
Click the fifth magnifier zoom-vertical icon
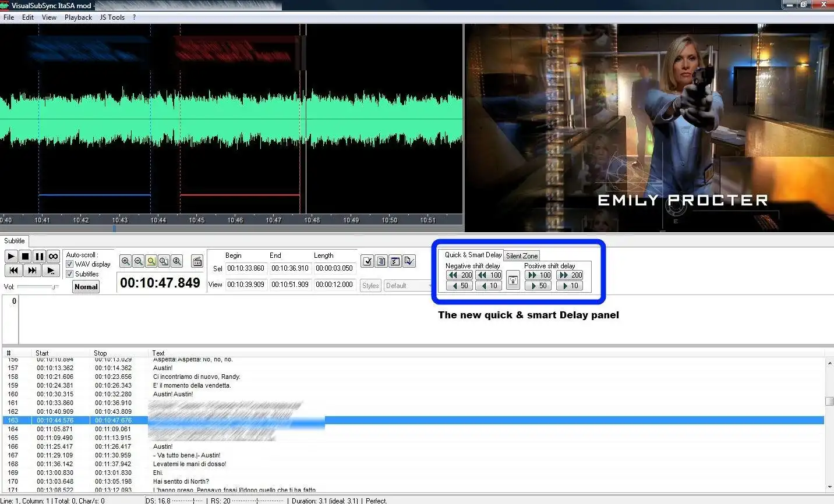pyautogui.click(x=177, y=261)
